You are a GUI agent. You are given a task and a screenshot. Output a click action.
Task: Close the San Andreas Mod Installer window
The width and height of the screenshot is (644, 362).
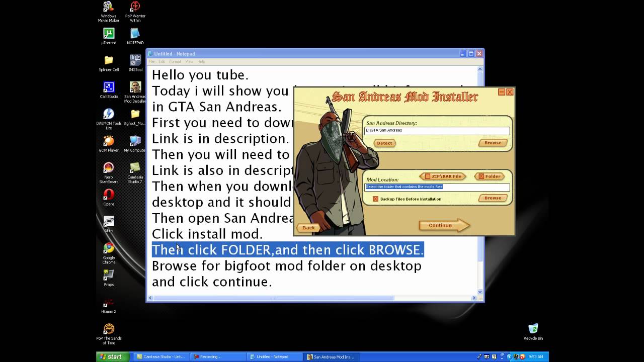tap(510, 92)
